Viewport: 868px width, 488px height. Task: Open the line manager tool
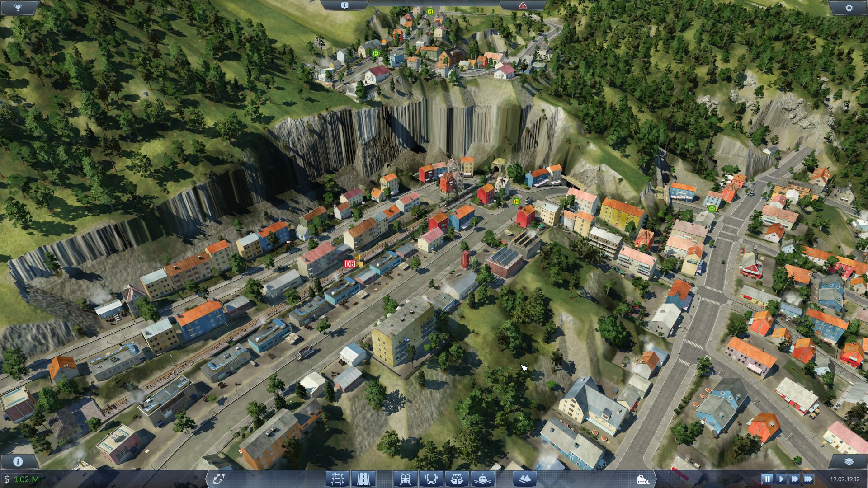tap(219, 479)
